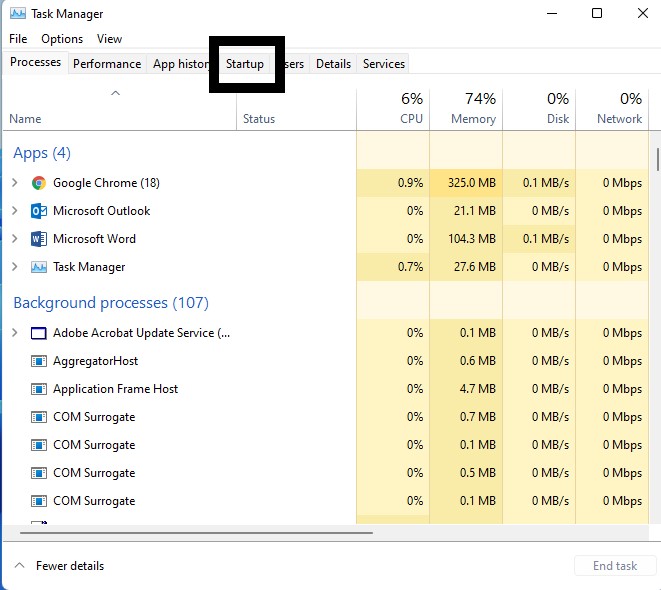Click the Google Chrome icon
Image resolution: width=661 pixels, height=590 pixels.
(x=39, y=183)
